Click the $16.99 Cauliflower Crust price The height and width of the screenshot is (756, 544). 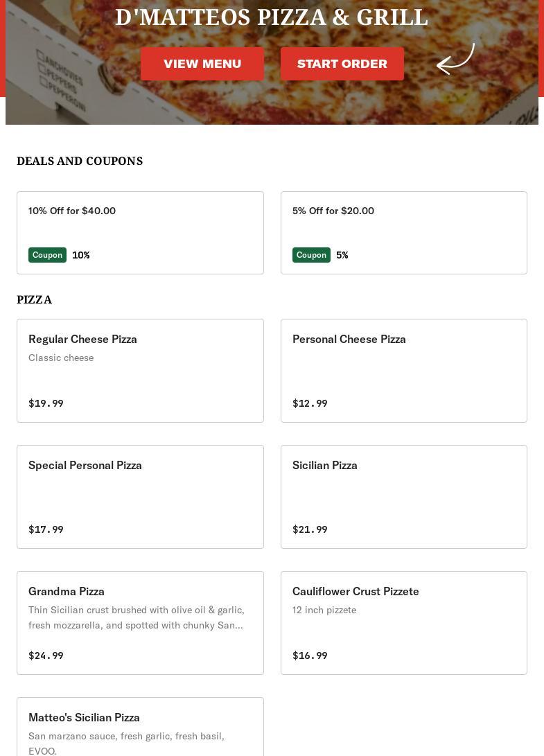[x=310, y=656]
